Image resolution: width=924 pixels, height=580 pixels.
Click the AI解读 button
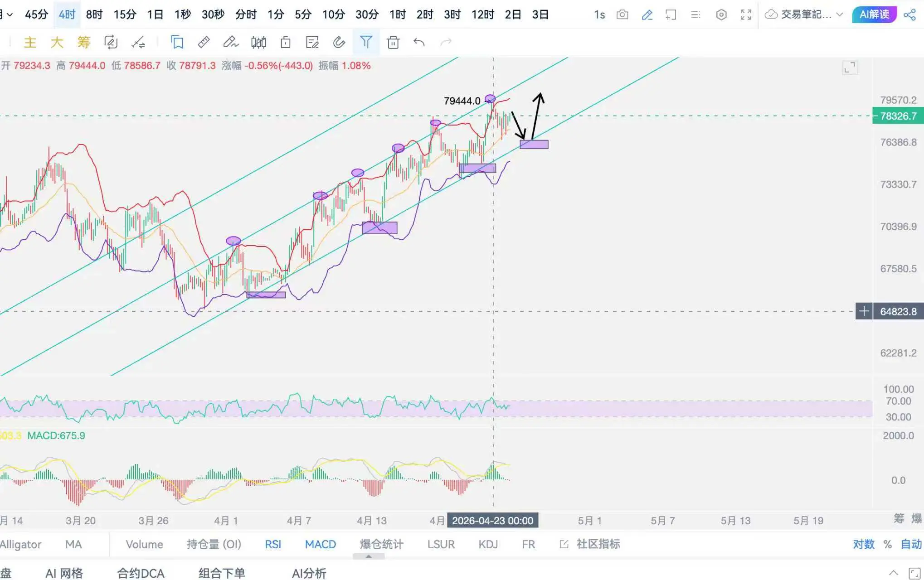874,14
